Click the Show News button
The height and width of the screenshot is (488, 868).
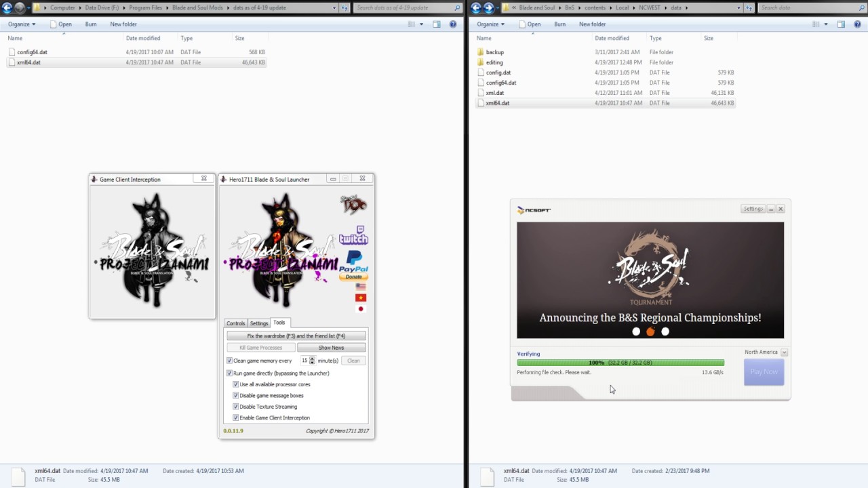[331, 348]
